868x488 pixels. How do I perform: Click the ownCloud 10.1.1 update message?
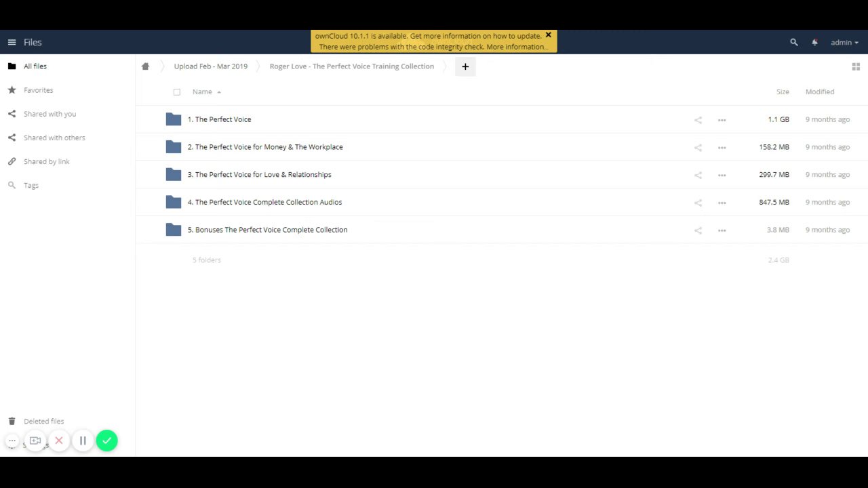(x=428, y=36)
